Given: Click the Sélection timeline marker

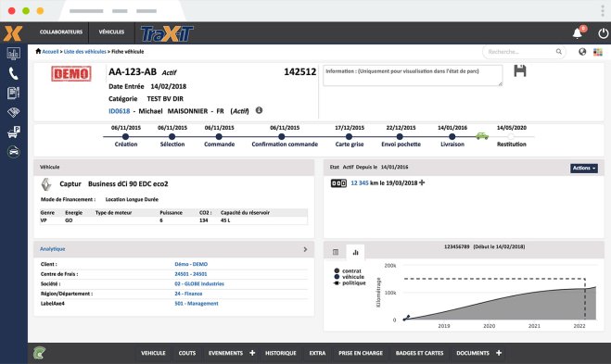Looking at the screenshot, I should [172, 137].
